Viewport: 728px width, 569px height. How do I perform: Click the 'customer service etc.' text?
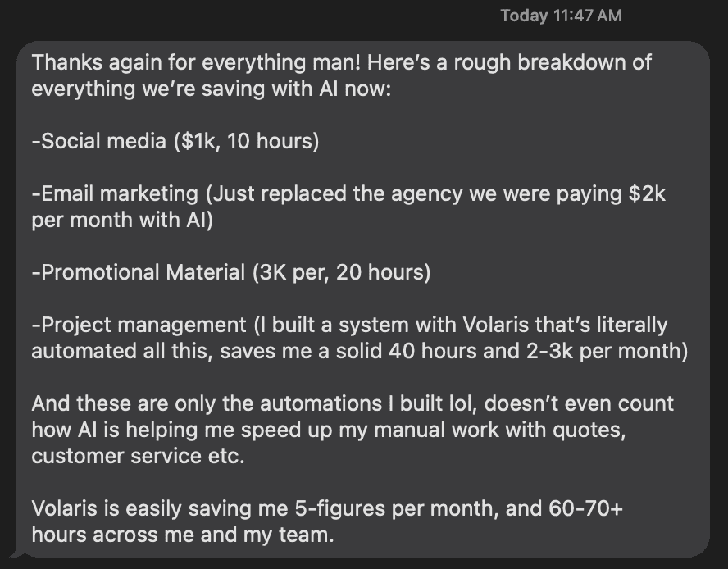[138, 456]
